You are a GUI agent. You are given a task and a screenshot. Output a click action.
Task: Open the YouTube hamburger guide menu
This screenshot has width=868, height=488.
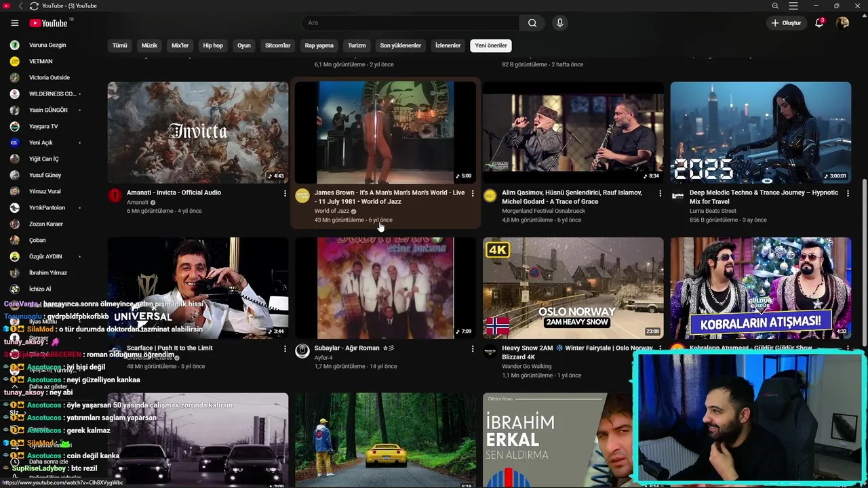coord(14,23)
